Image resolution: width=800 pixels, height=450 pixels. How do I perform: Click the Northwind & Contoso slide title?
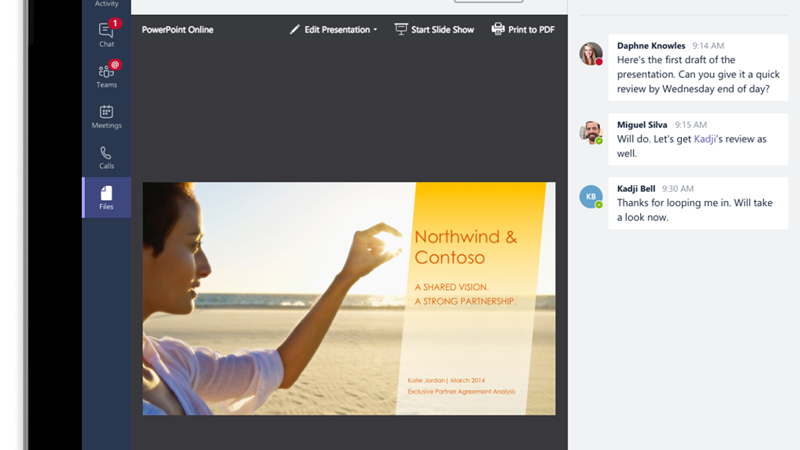[x=465, y=247]
